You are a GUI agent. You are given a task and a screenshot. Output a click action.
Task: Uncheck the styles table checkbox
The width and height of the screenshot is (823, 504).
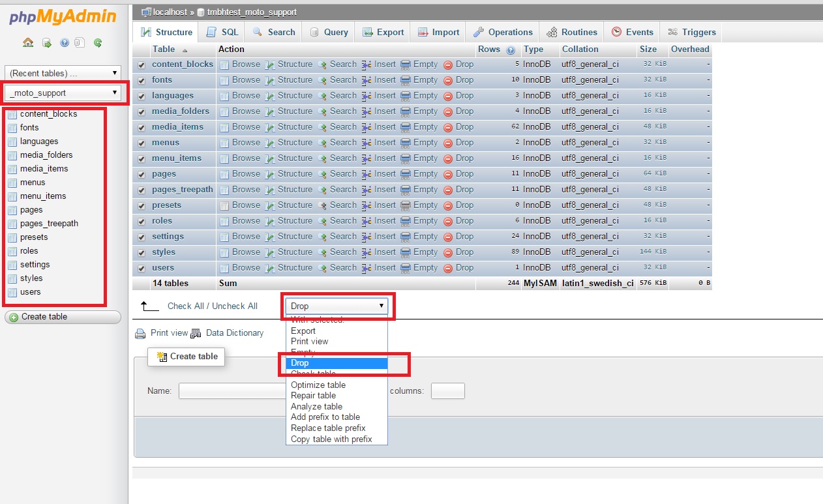pos(142,252)
